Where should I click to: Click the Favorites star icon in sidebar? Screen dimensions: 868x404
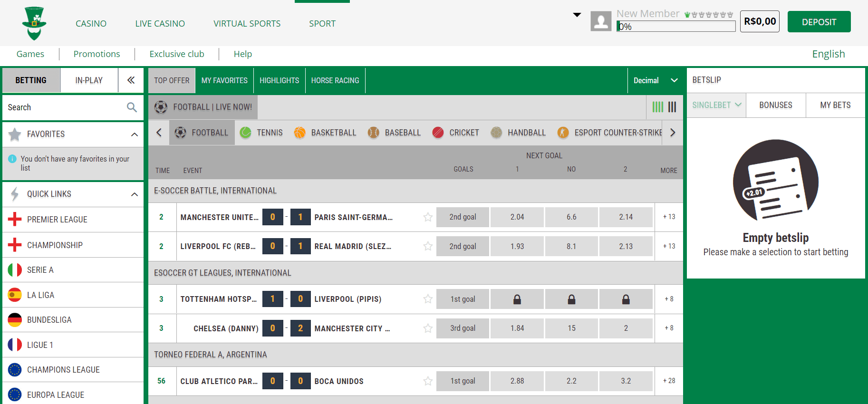click(15, 135)
